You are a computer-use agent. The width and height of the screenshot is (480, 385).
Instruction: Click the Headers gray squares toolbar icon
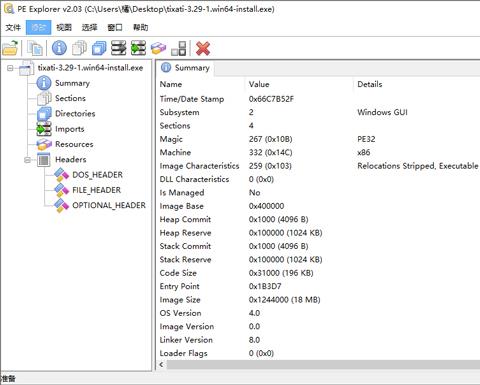click(x=179, y=48)
